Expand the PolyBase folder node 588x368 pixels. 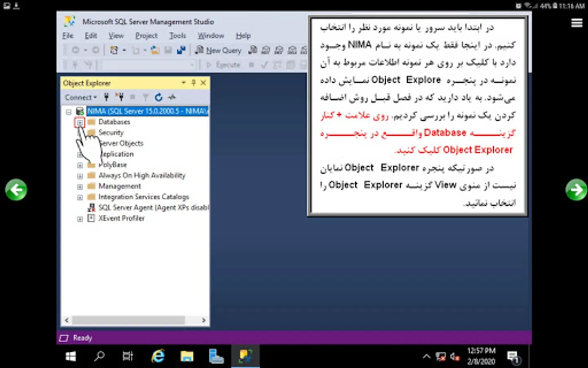point(80,165)
